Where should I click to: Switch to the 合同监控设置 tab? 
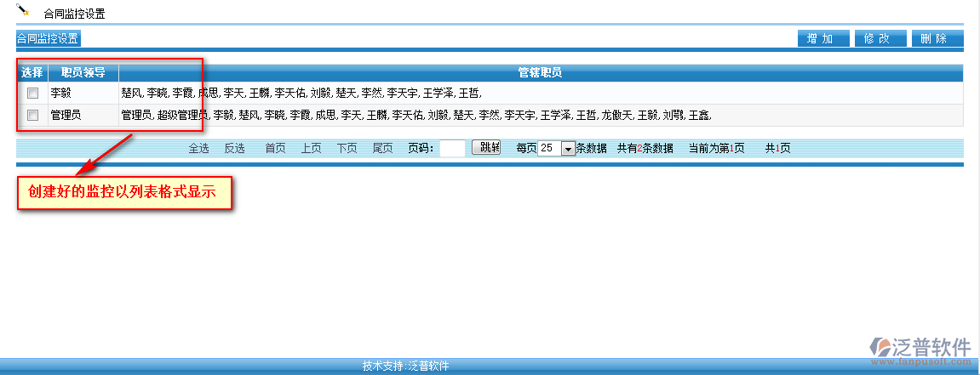[x=49, y=38]
